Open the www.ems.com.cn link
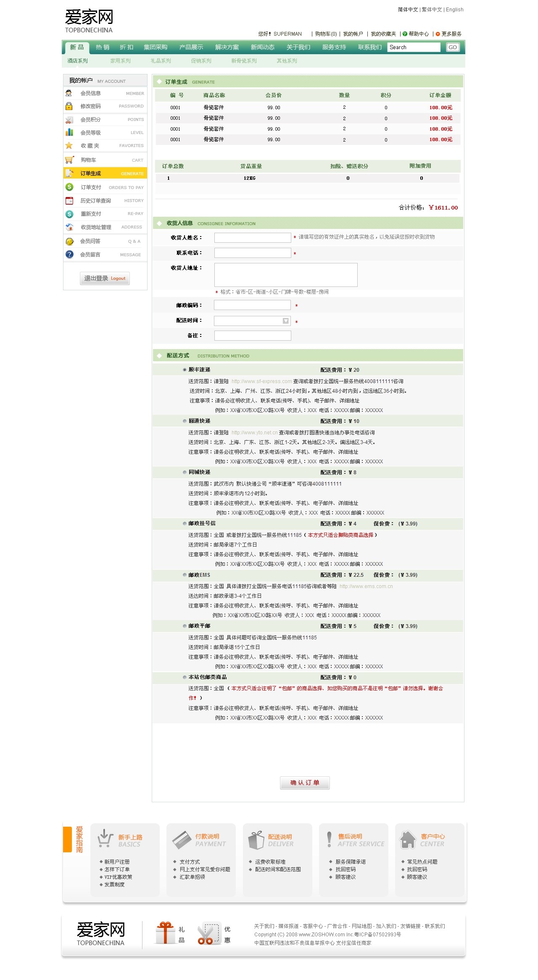 (x=366, y=586)
